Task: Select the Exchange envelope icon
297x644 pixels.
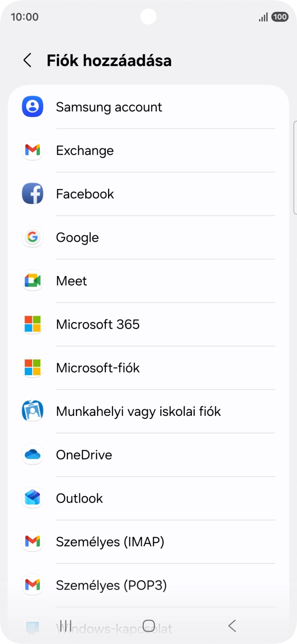Action: (32, 150)
